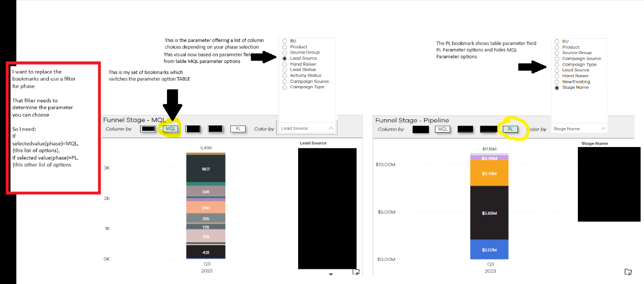Screen dimensions: 644x284
Task: Choose Campaign Type in the PL parameter list
Action: point(557,65)
